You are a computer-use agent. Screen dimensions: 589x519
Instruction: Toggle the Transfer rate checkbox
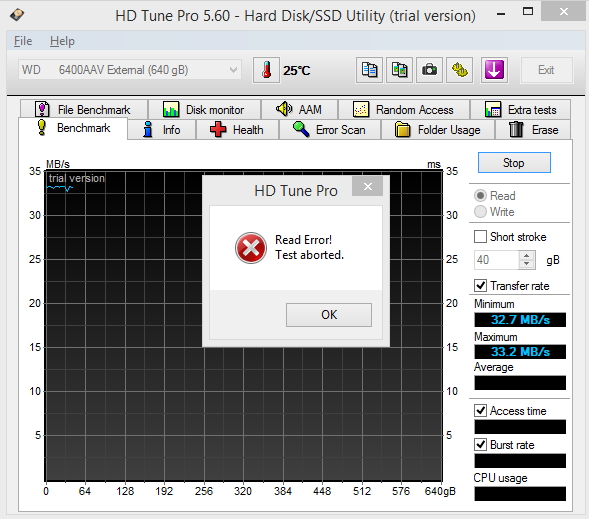(480, 286)
